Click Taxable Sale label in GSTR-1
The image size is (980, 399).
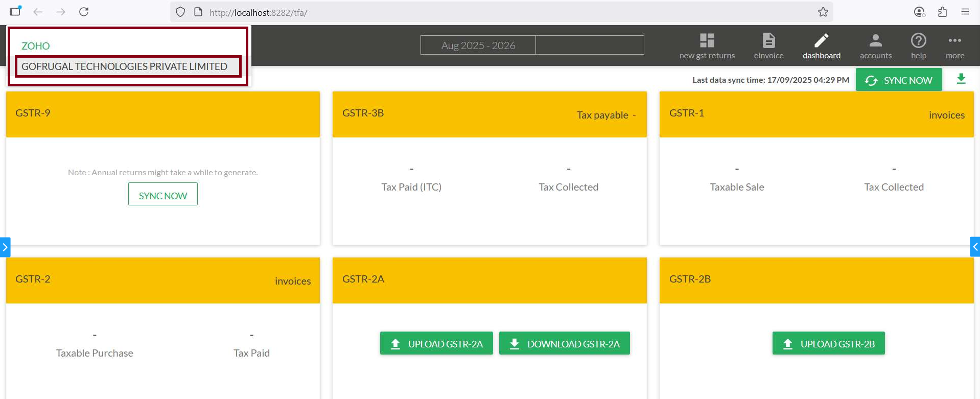pos(737,187)
